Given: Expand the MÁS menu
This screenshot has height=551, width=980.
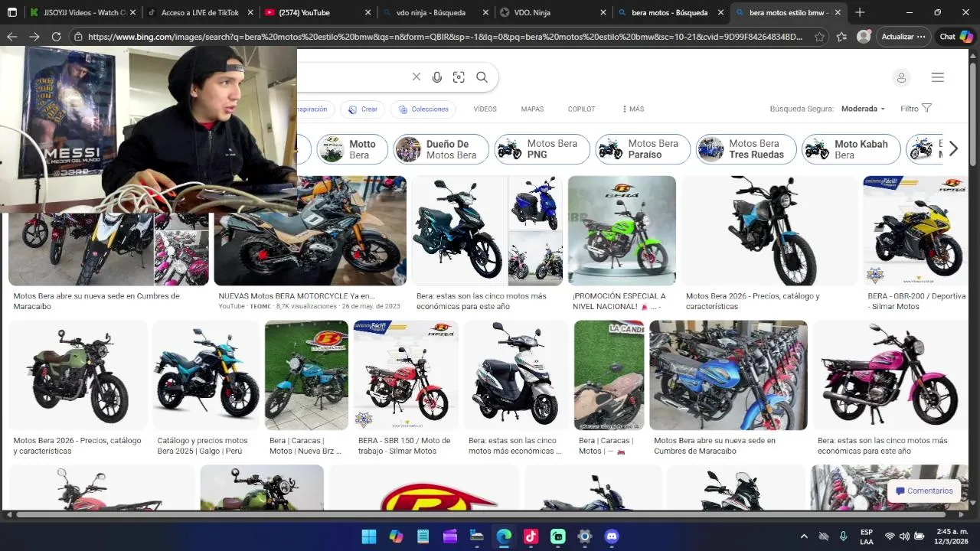Looking at the screenshot, I should (x=633, y=109).
